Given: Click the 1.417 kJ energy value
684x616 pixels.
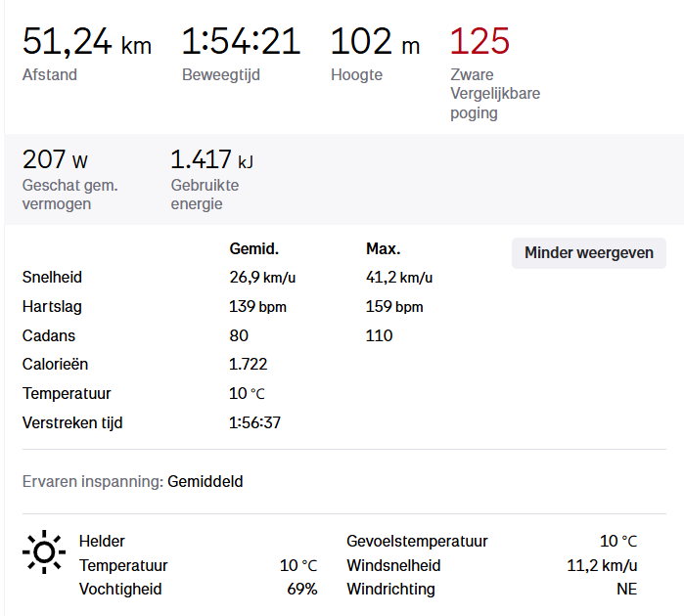Looking at the screenshot, I should point(211,159).
